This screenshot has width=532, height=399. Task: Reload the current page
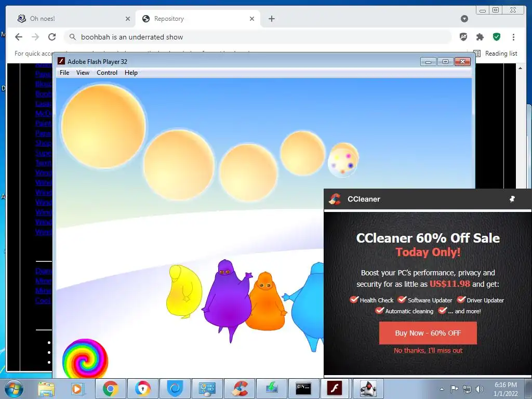[52, 37]
